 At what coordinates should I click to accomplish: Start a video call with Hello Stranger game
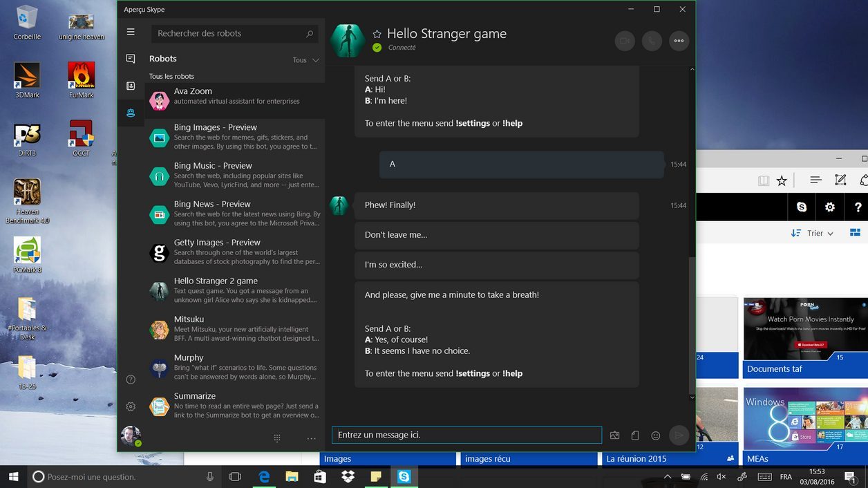point(624,41)
